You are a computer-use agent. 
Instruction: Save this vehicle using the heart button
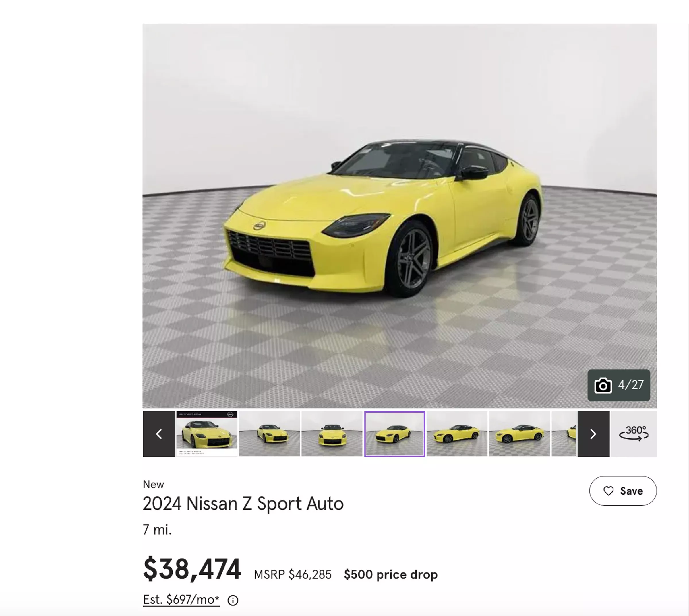point(623,491)
